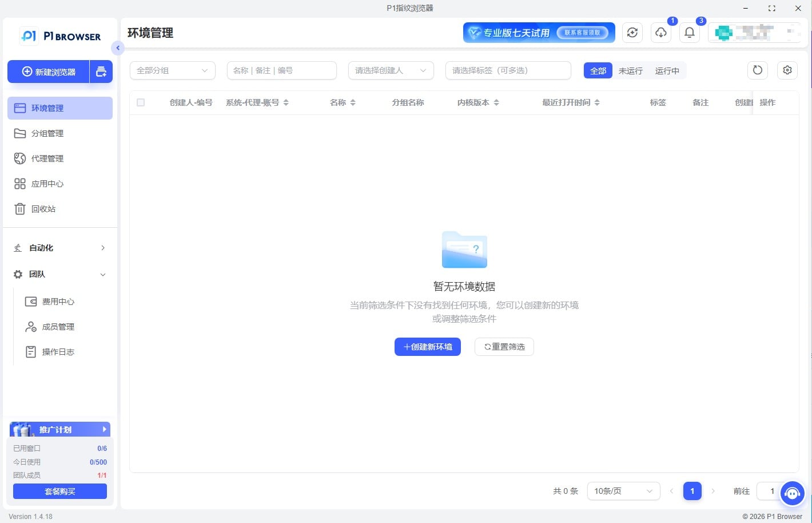
Task: Sort by 最近打开时间 column
Action: pos(597,102)
